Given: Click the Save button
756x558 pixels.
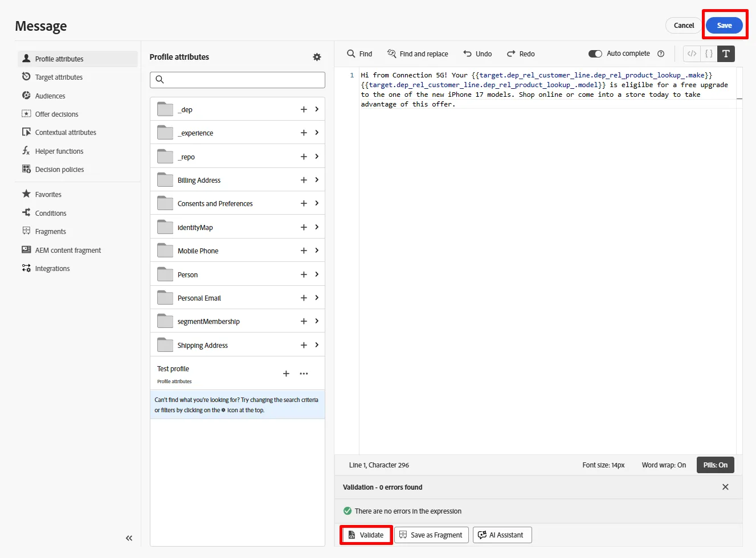Looking at the screenshot, I should [724, 25].
